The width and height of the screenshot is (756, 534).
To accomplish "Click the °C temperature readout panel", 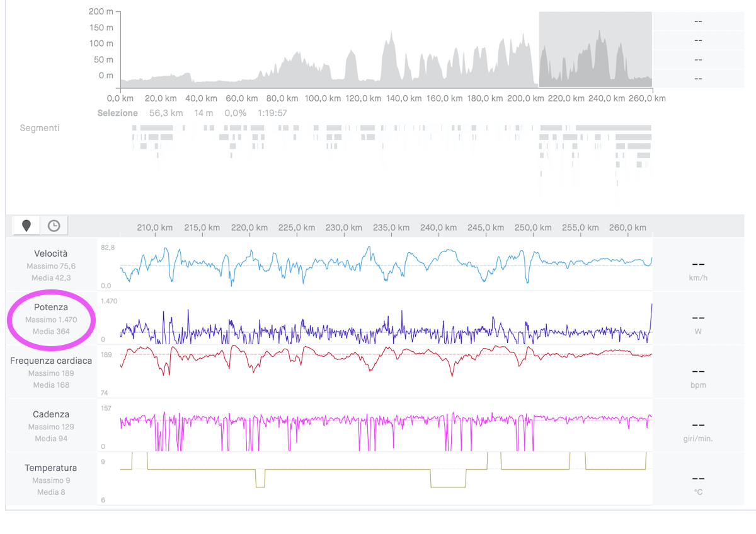I will (x=698, y=479).
